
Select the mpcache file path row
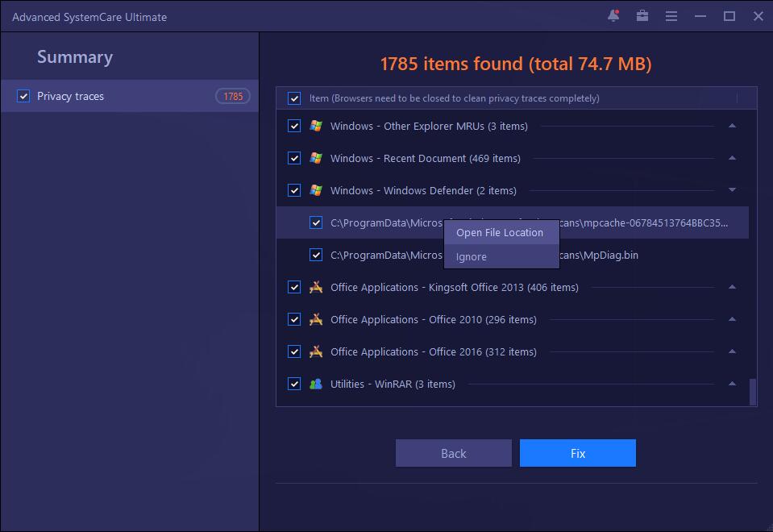(x=512, y=222)
